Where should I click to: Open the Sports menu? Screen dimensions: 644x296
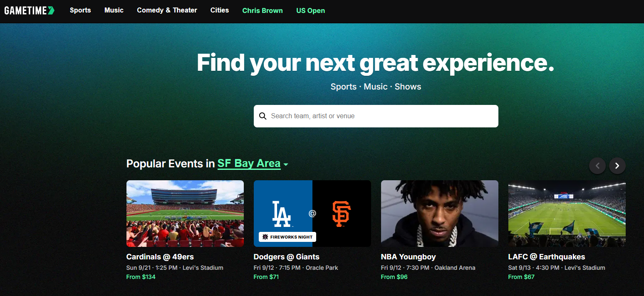pyautogui.click(x=80, y=10)
